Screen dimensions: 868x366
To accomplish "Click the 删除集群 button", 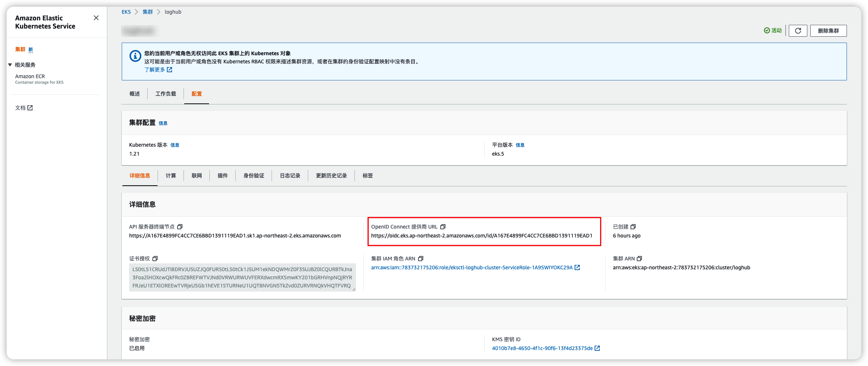I will (x=828, y=31).
